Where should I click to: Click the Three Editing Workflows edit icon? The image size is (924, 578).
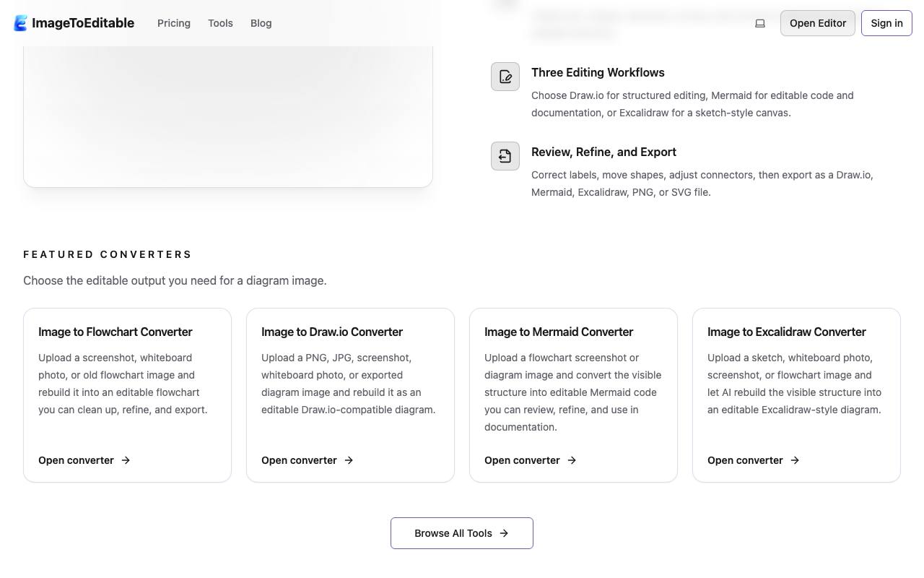pyautogui.click(x=505, y=77)
